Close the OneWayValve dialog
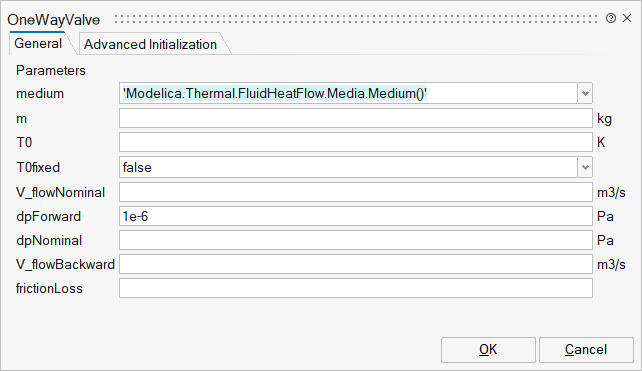This screenshot has width=642, height=371. tap(627, 18)
